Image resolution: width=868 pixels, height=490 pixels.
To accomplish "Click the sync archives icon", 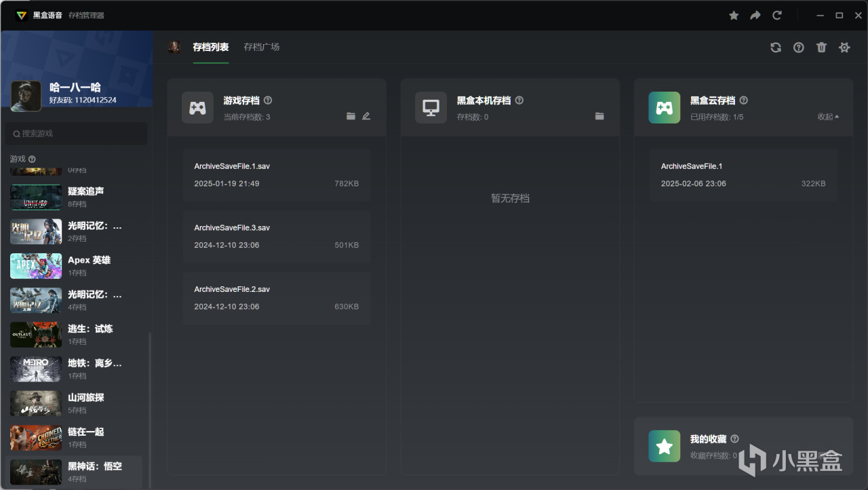I will tap(776, 48).
